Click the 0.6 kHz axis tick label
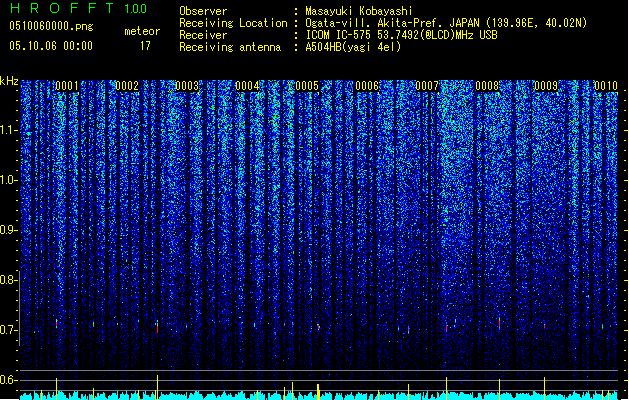This screenshot has height=400, width=629. [x=8, y=380]
